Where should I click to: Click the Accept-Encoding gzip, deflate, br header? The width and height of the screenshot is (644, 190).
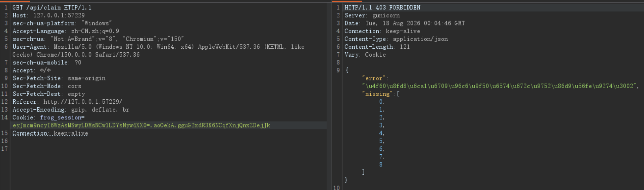coord(71,110)
